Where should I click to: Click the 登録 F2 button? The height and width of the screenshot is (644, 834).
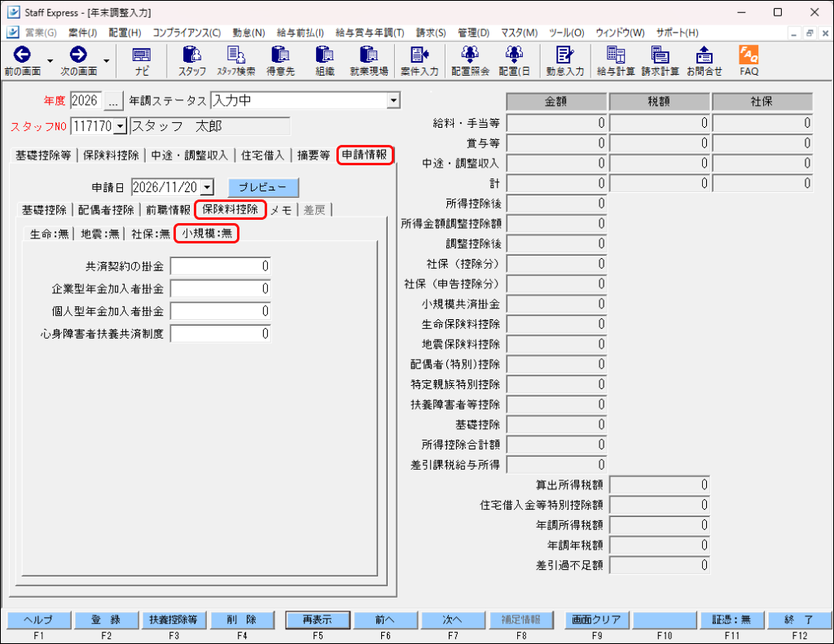(106, 620)
